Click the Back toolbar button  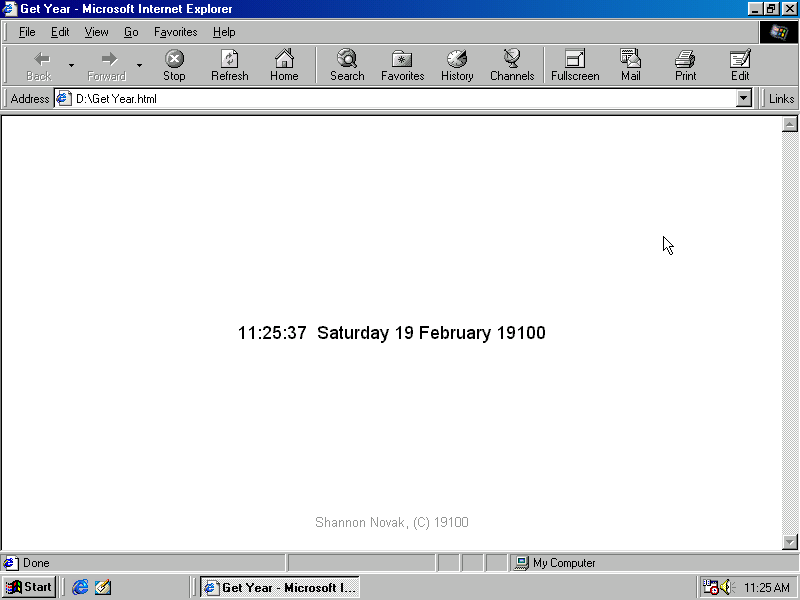tap(39, 65)
